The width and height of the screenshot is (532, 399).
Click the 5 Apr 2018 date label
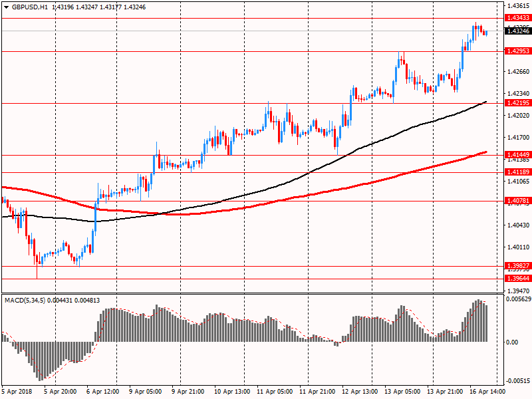point(17,392)
